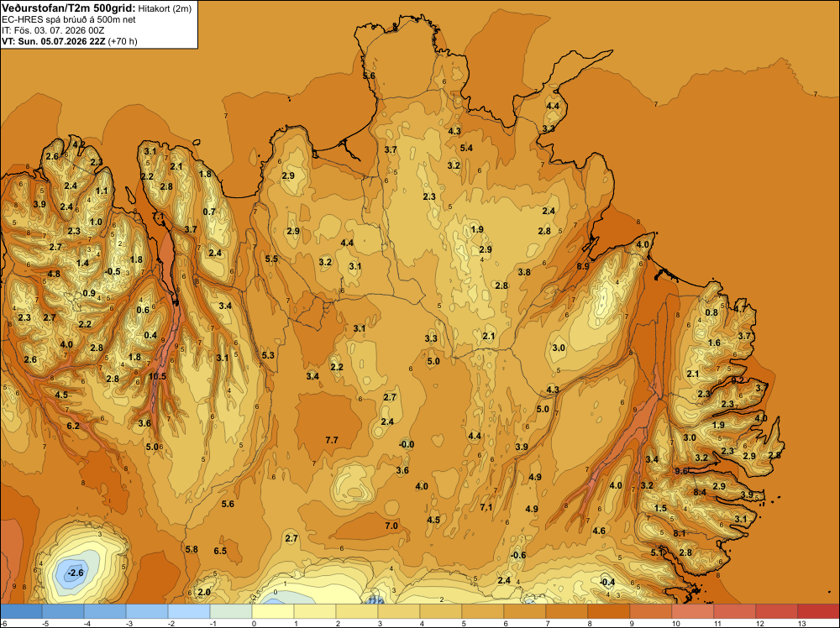Click the 6.5 temperature value
This screenshot has height=628, width=840.
click(220, 551)
